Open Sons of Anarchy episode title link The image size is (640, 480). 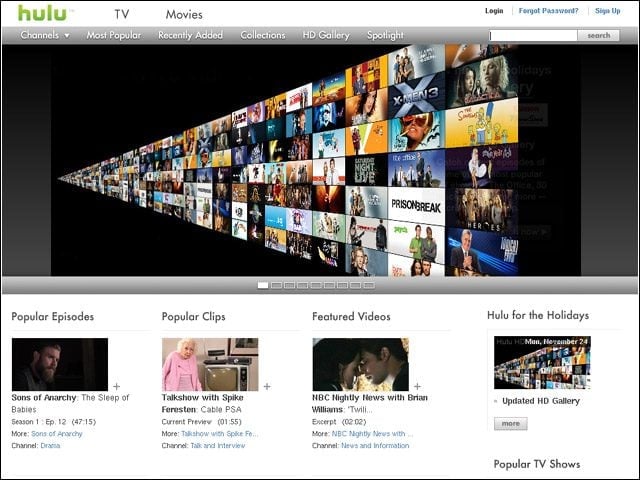point(70,403)
